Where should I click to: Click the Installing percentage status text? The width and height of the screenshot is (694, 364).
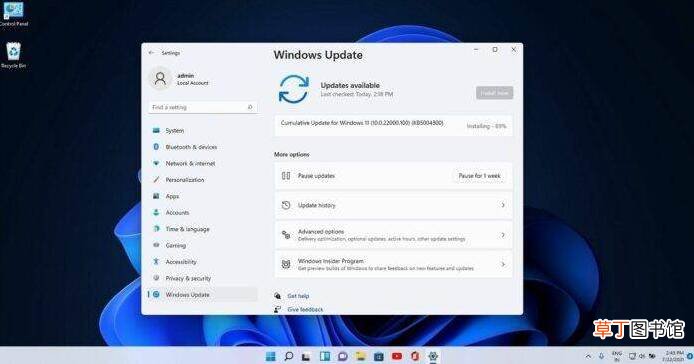pos(486,126)
